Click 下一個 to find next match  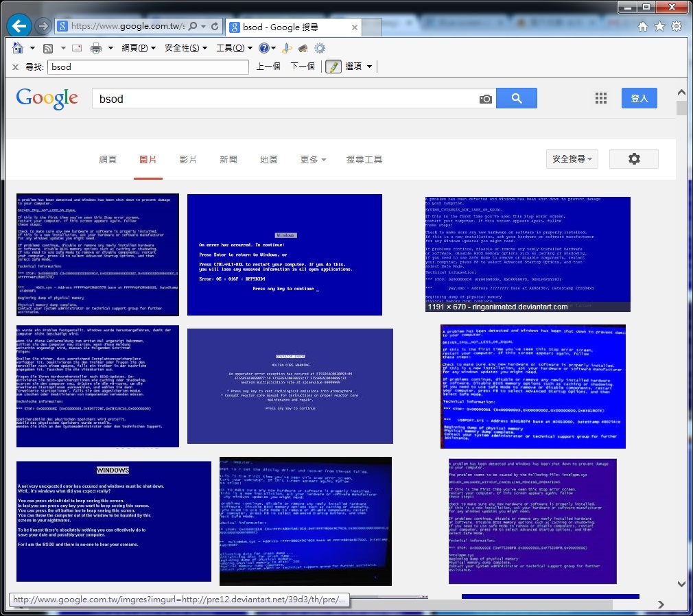[x=303, y=67]
